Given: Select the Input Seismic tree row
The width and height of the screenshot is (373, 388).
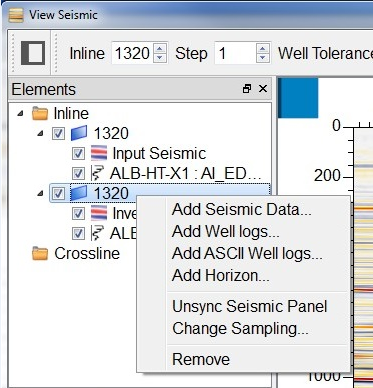Looking at the screenshot, I should click(159, 154).
